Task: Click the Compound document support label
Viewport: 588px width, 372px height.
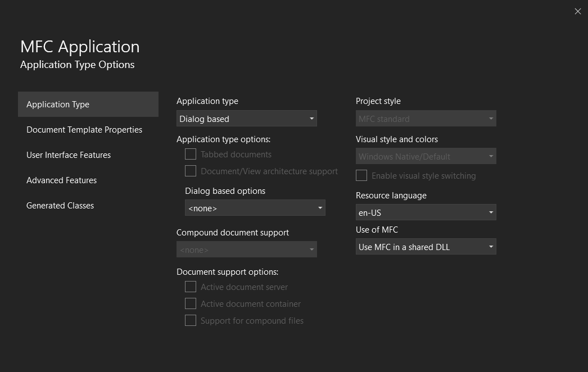Action: point(233,233)
